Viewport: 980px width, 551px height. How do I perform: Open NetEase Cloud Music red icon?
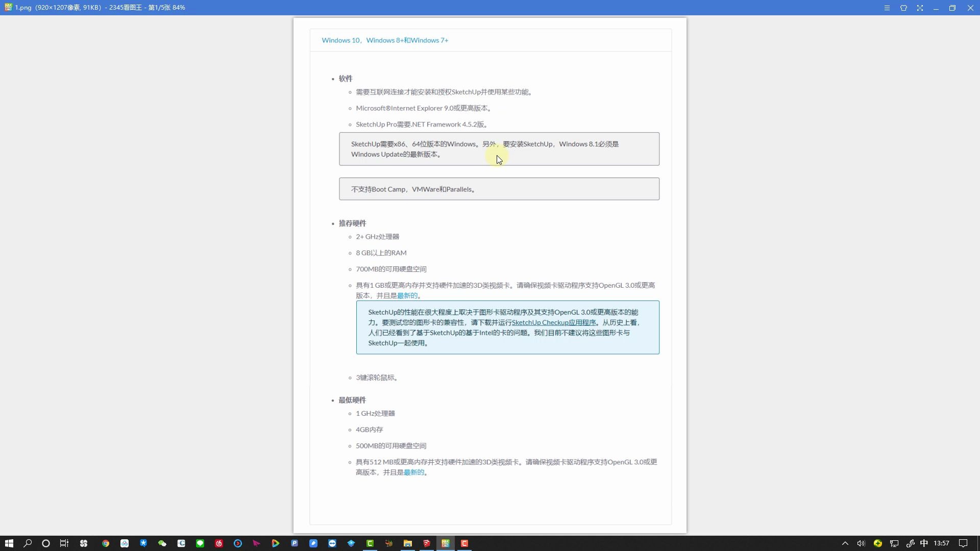[219, 543]
